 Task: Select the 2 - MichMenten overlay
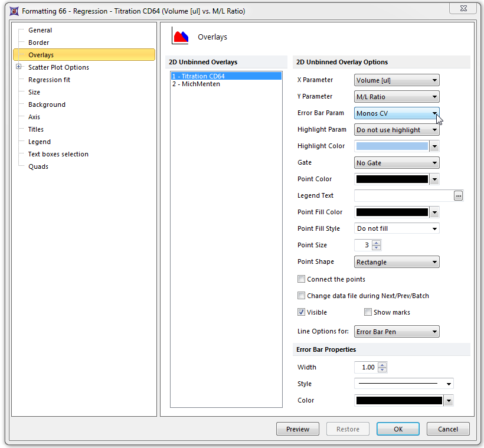196,84
